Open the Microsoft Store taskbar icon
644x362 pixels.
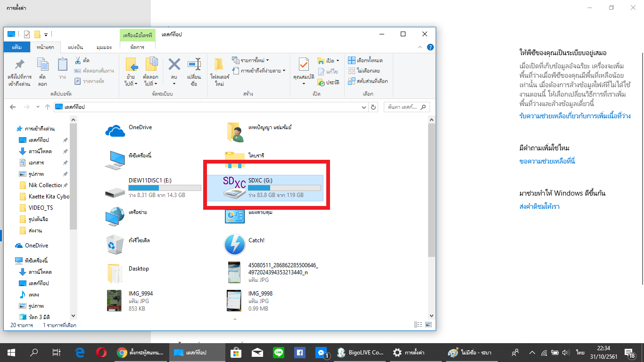(x=236, y=353)
